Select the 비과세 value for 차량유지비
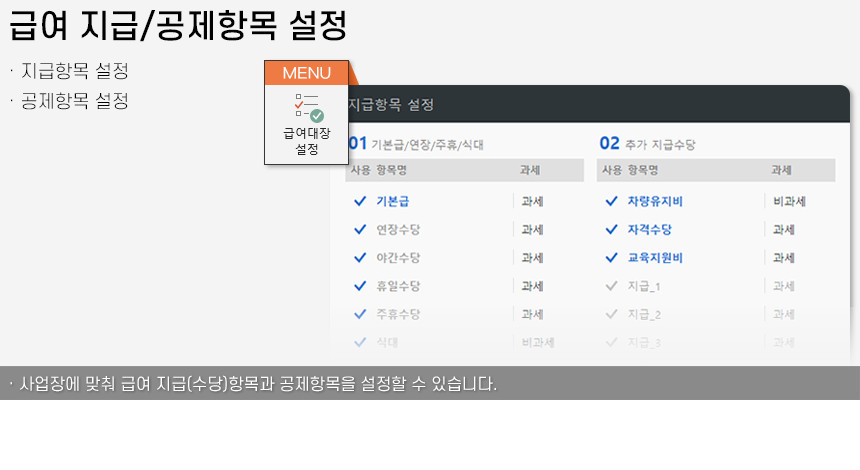Screen dimensions: 860x470 click(x=789, y=201)
